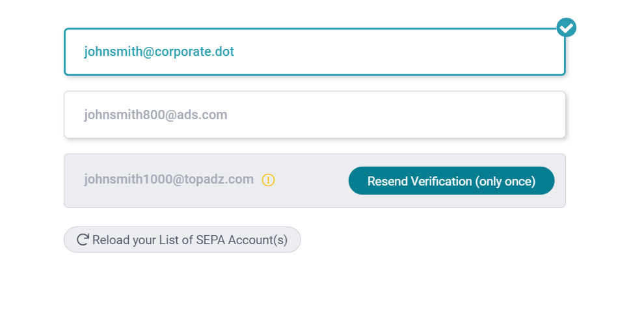Click the circular reload arrow icon
Viewport: 644px width, 319px height.
click(x=83, y=240)
